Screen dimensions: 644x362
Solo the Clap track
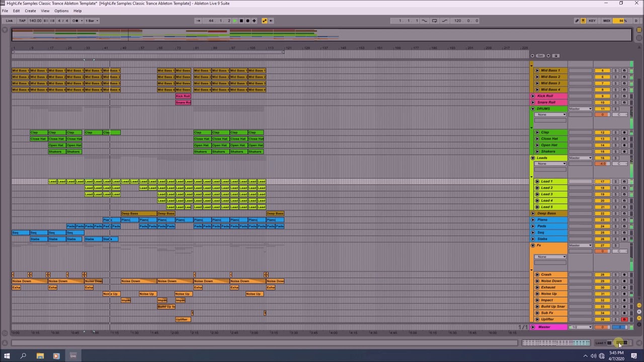click(x=616, y=132)
